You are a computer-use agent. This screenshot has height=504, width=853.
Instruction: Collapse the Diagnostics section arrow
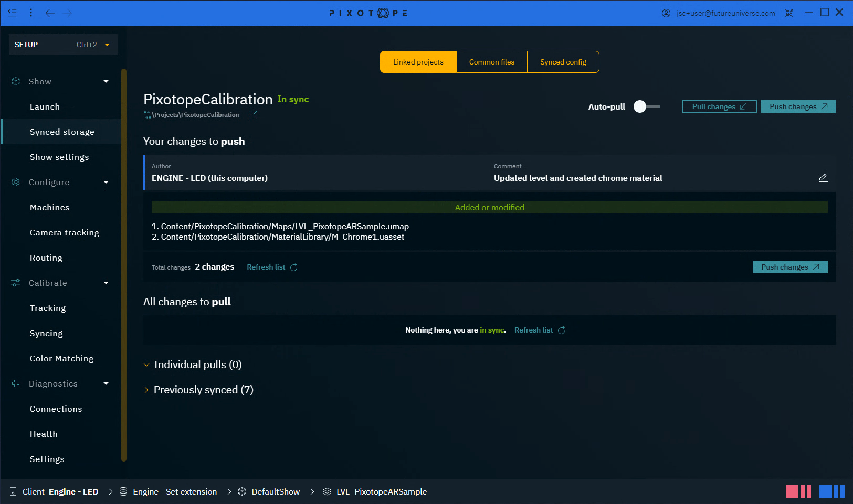tap(106, 383)
